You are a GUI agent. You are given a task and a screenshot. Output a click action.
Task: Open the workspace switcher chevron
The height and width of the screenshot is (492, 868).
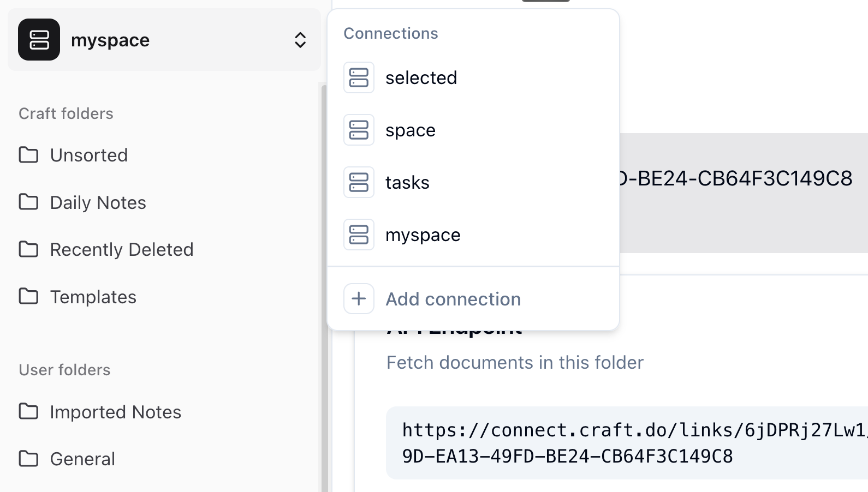pos(300,40)
